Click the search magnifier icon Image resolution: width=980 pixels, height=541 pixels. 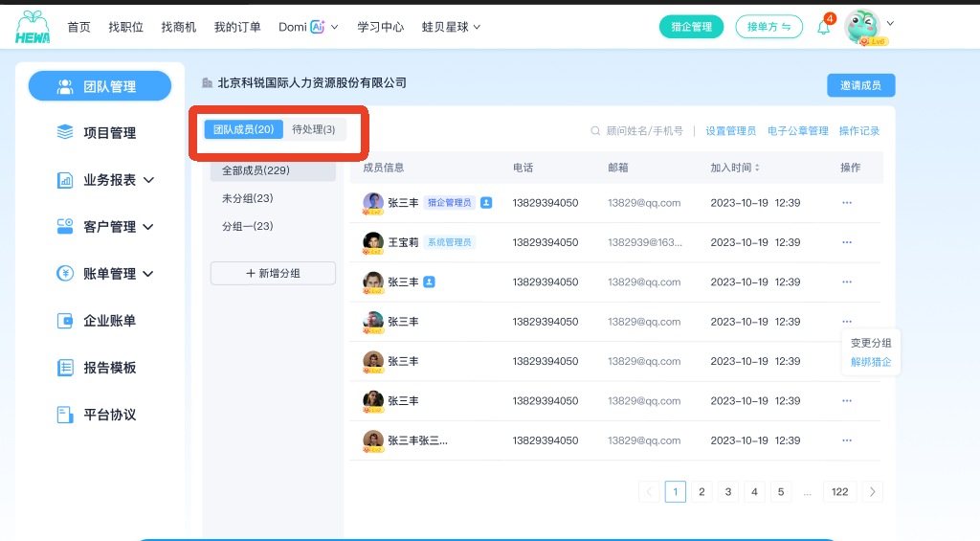[595, 131]
